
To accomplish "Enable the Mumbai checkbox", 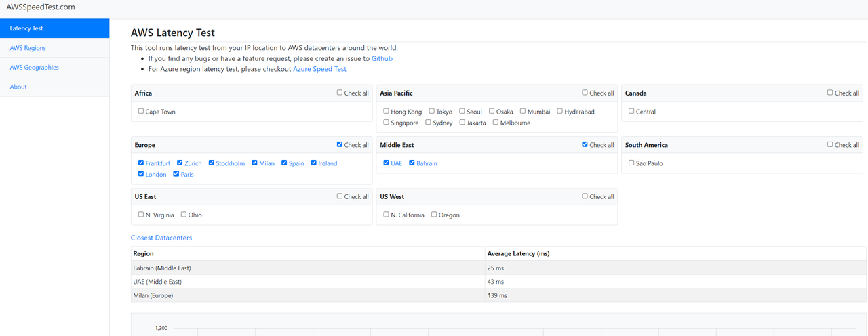I will click(523, 111).
